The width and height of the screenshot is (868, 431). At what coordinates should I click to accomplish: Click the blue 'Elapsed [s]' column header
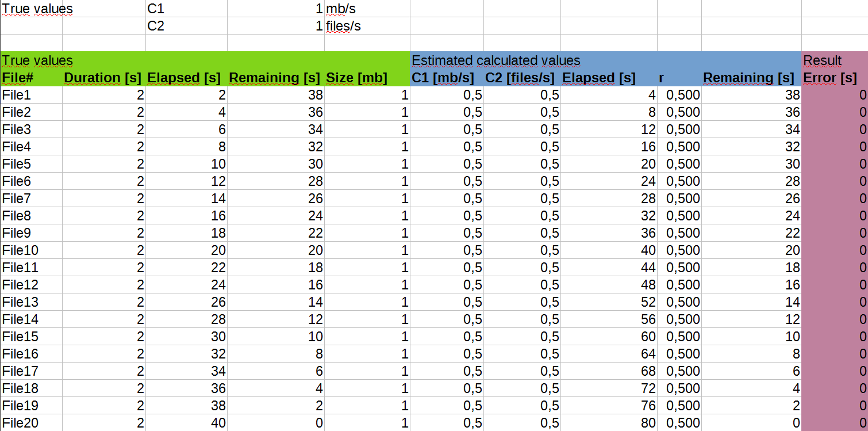click(x=609, y=78)
